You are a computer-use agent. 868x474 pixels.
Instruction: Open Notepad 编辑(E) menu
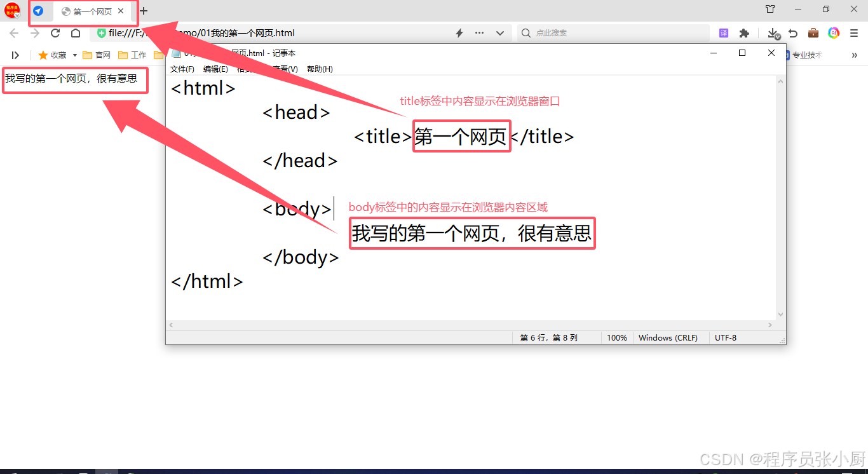pos(215,69)
